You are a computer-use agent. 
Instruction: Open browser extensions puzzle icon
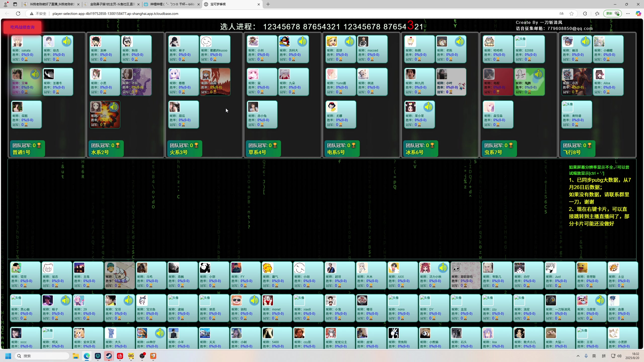pos(585,14)
